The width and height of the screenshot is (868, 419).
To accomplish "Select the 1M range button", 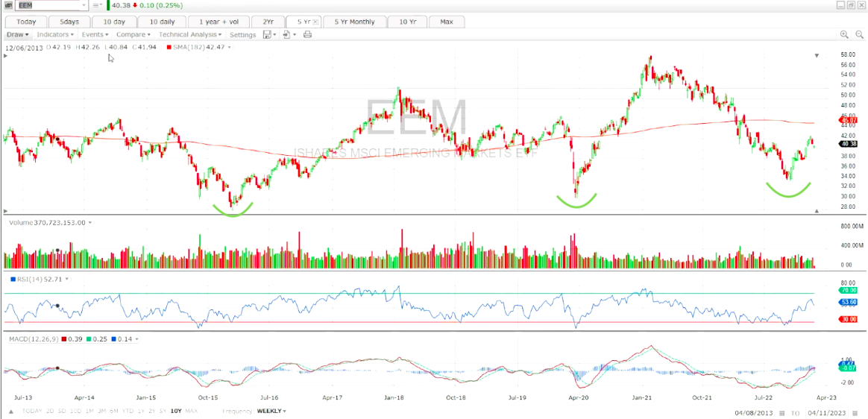I will point(89,412).
